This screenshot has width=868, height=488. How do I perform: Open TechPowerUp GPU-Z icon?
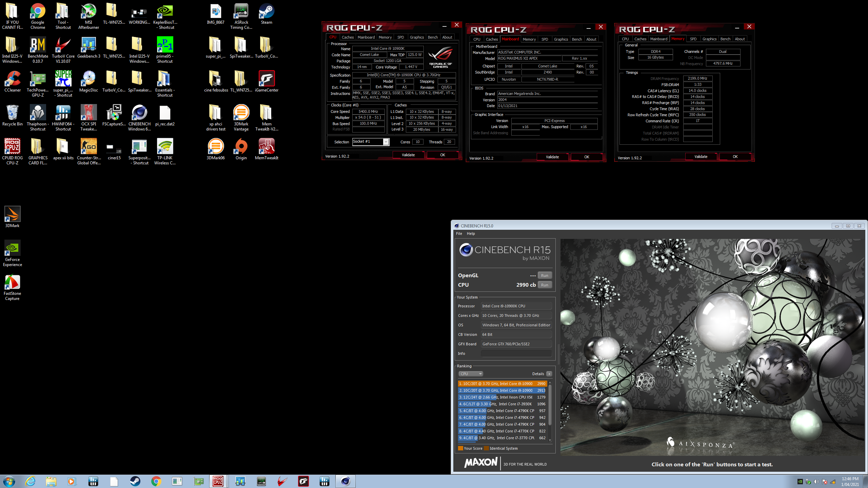[38, 84]
